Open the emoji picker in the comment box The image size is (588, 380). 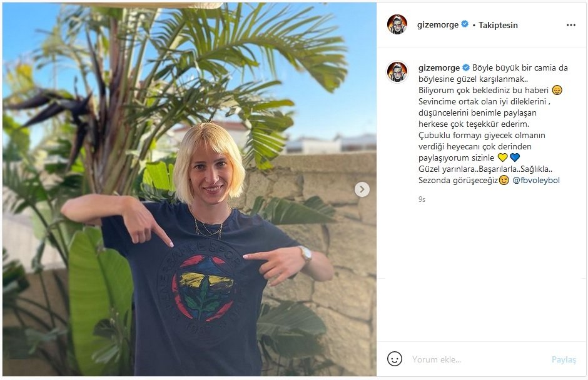pyautogui.click(x=395, y=359)
